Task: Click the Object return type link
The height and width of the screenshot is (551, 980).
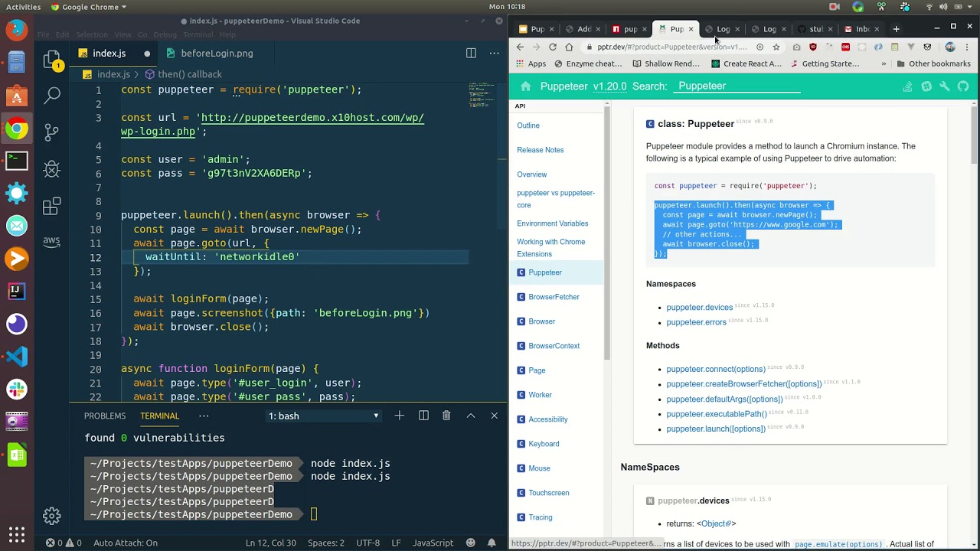Action: point(716,523)
